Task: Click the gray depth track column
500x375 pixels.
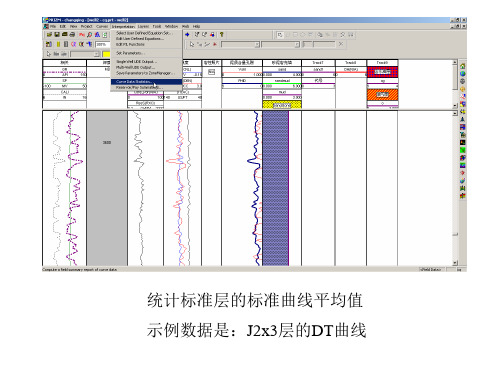Action: 107,188
